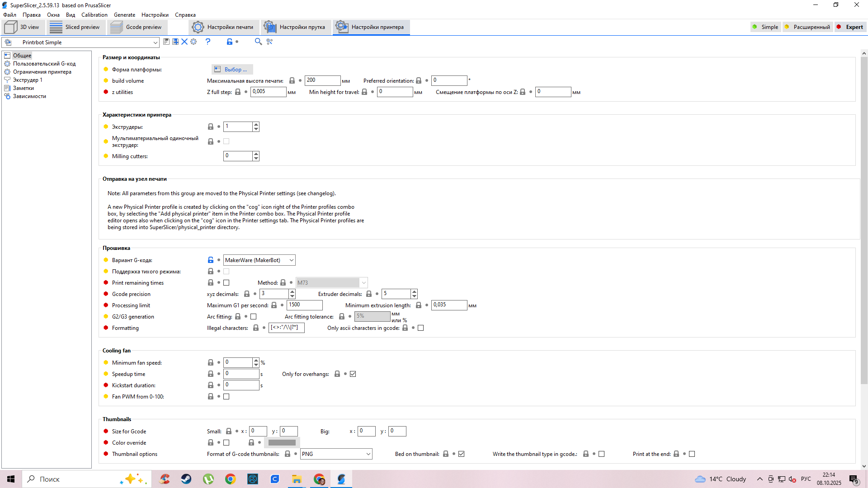868x488 pixels.
Task: Expand the Printrbot Simple preset dropdown
Action: point(155,42)
